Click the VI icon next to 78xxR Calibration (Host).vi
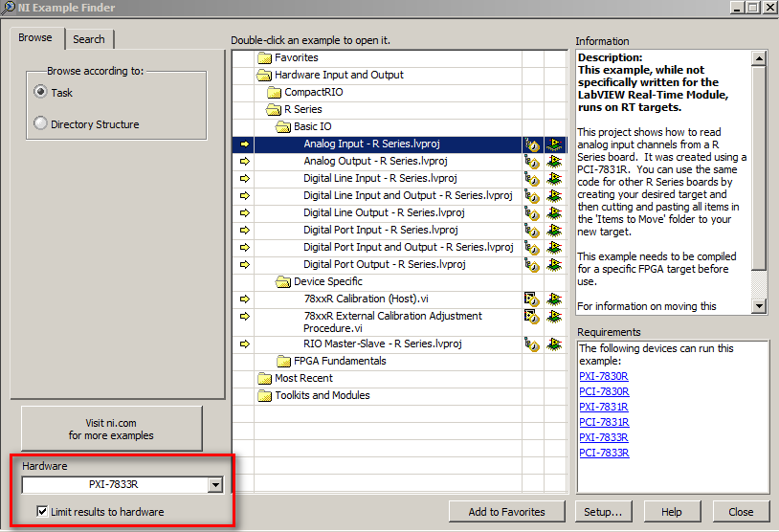779x532 pixels. 531,299
